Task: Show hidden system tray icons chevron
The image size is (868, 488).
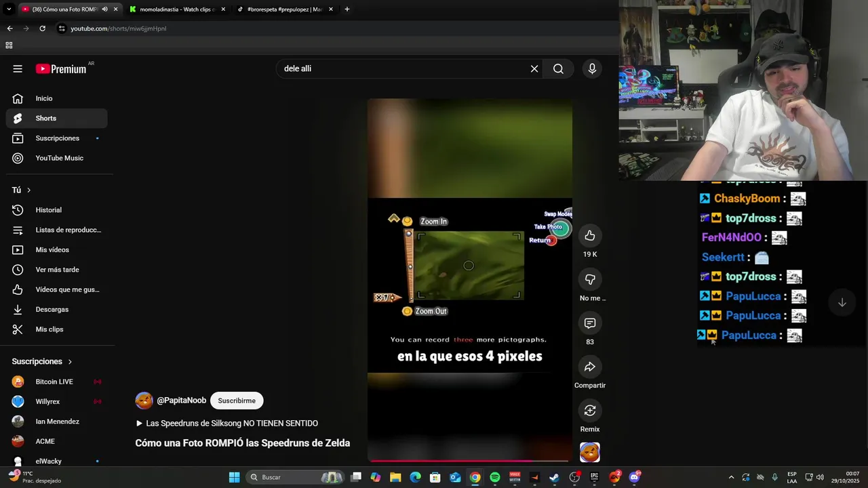Action: (x=731, y=477)
